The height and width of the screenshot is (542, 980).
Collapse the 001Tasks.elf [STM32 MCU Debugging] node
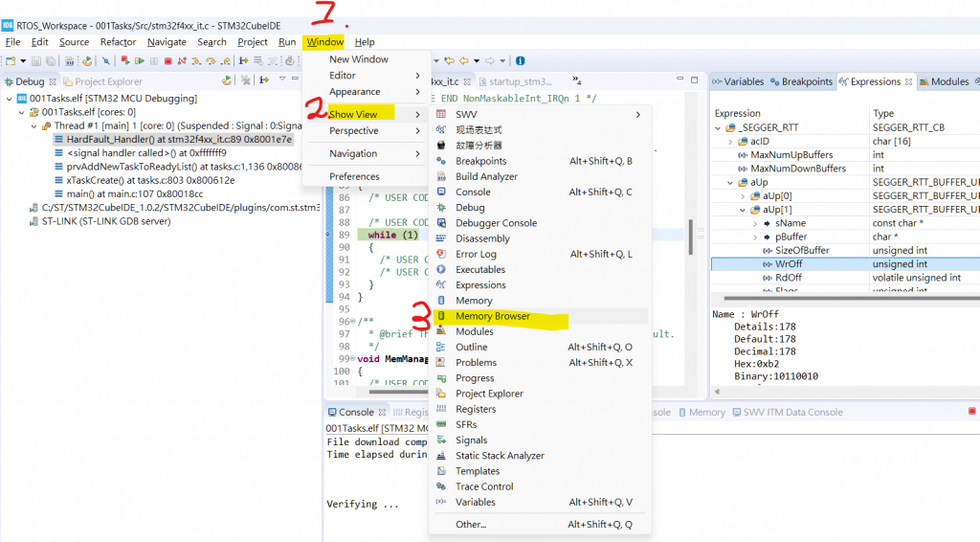tap(10, 99)
